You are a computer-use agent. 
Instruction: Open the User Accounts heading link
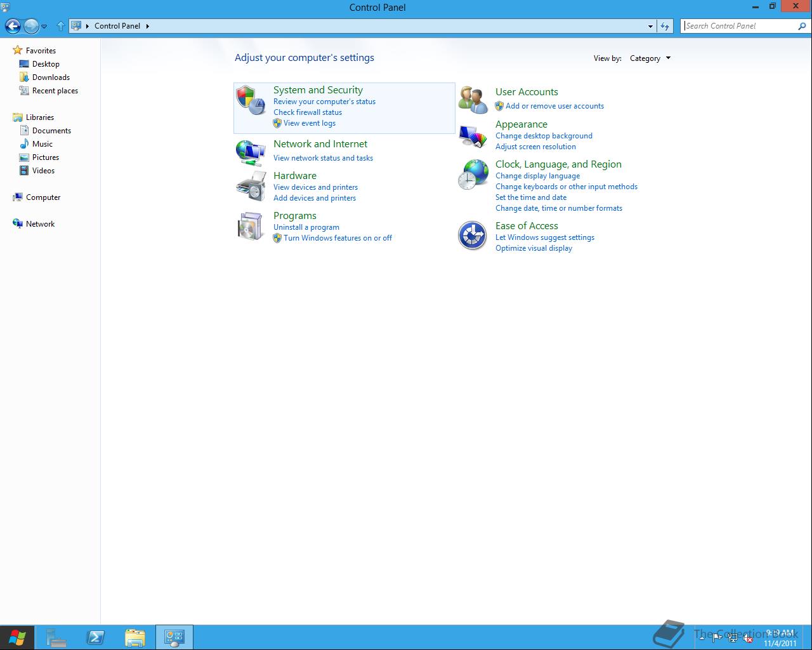527,92
